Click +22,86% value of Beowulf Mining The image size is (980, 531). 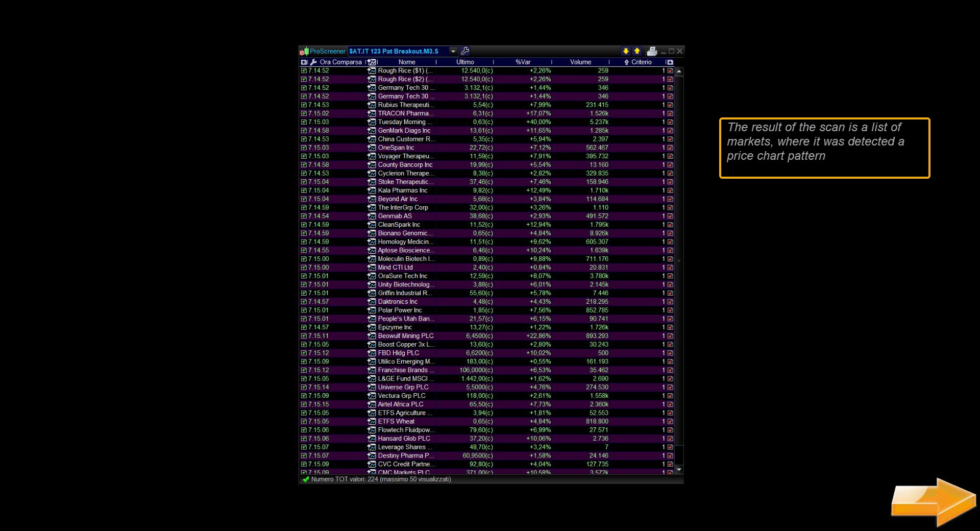point(538,336)
